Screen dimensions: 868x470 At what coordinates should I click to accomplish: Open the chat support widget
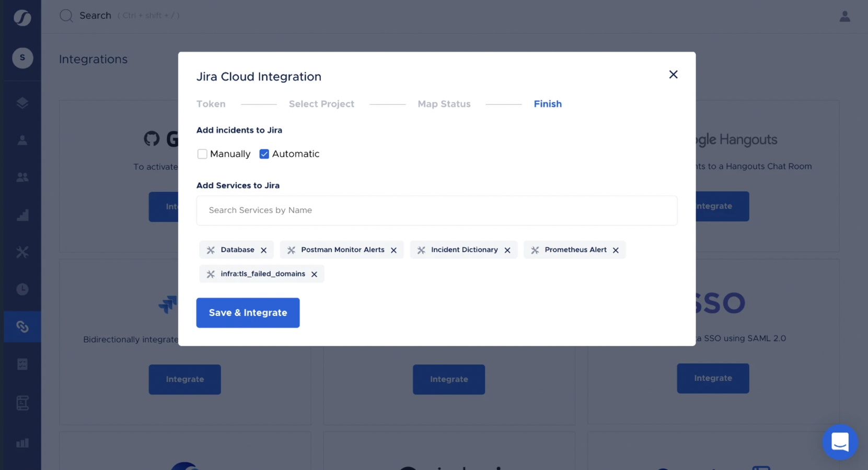(840, 442)
